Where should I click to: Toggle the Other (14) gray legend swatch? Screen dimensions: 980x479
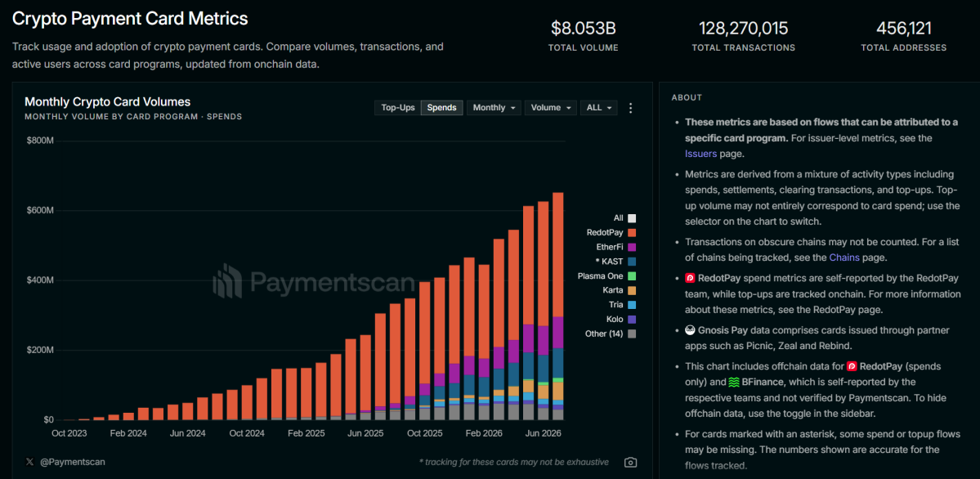[632, 334]
